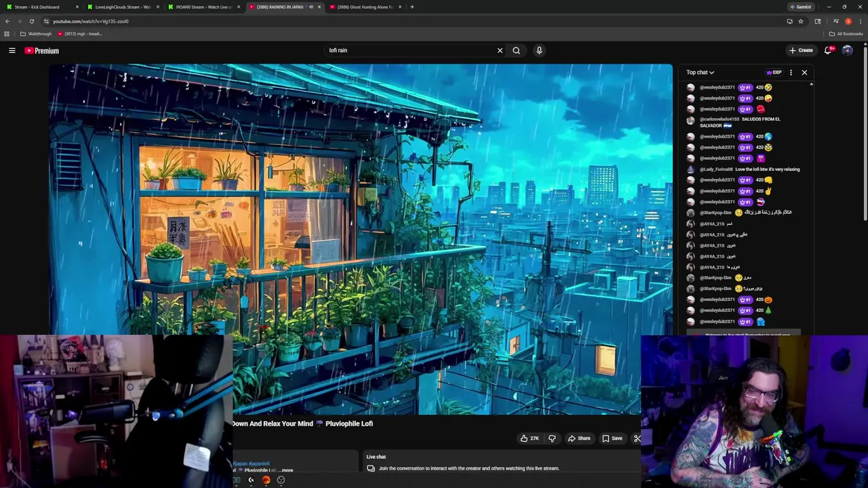Run search with magnifier icon
Viewport: 868px width, 488px height.
point(516,50)
